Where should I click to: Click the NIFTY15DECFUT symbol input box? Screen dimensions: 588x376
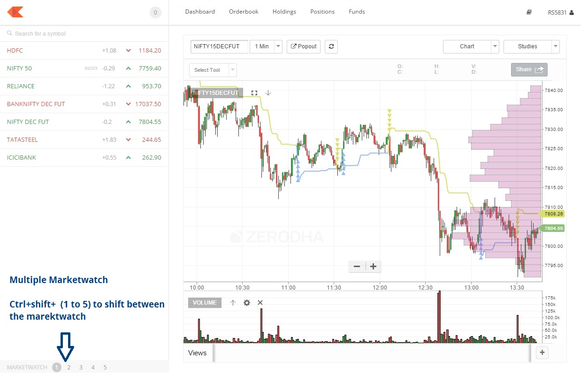pyautogui.click(x=220, y=46)
